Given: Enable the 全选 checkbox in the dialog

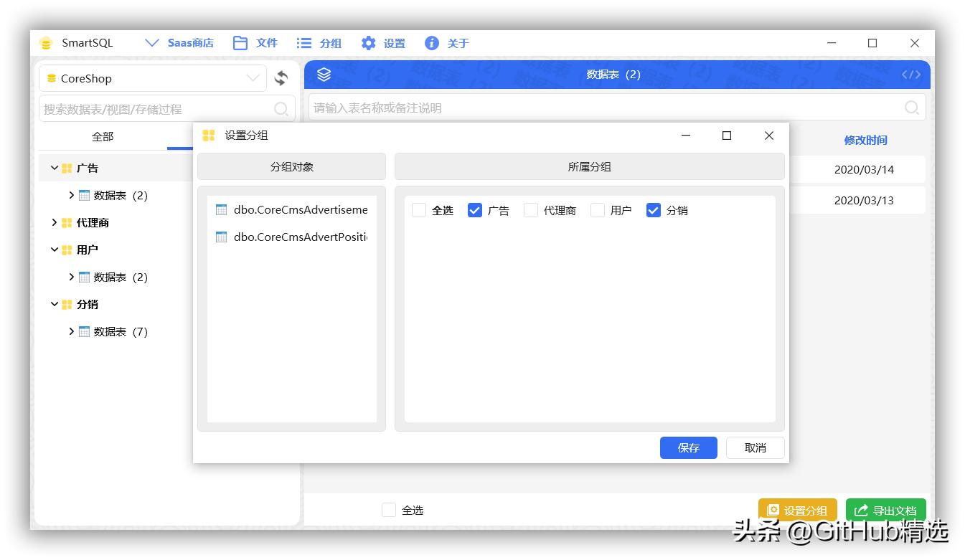Looking at the screenshot, I should 420,210.
